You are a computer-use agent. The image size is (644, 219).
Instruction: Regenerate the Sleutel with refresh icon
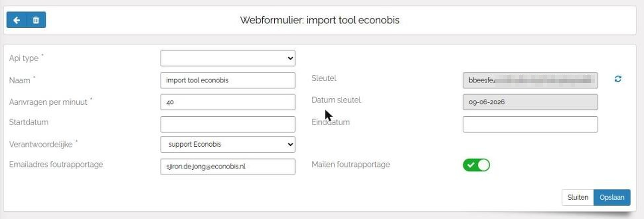(x=618, y=79)
